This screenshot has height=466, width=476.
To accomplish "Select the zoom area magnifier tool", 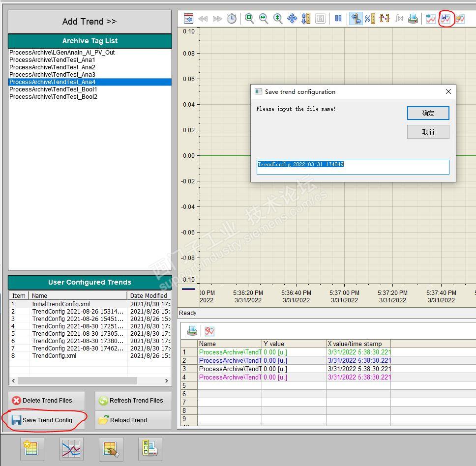I will (x=249, y=19).
